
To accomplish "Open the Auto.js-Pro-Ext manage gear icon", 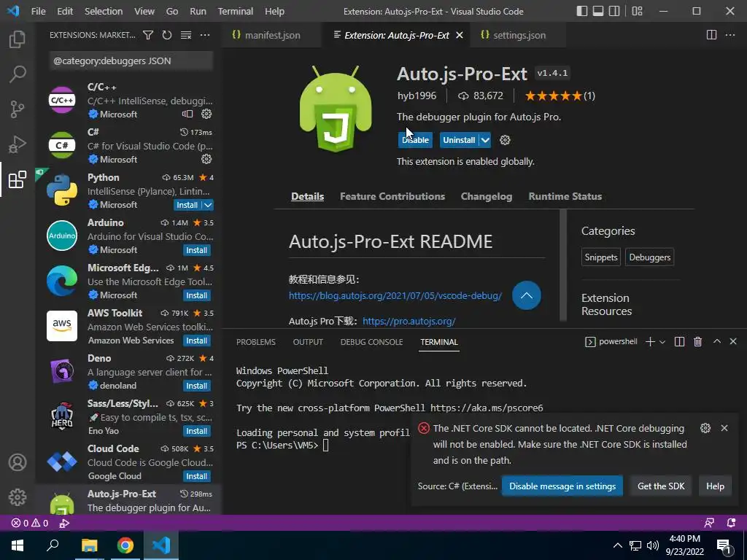I will click(x=505, y=140).
